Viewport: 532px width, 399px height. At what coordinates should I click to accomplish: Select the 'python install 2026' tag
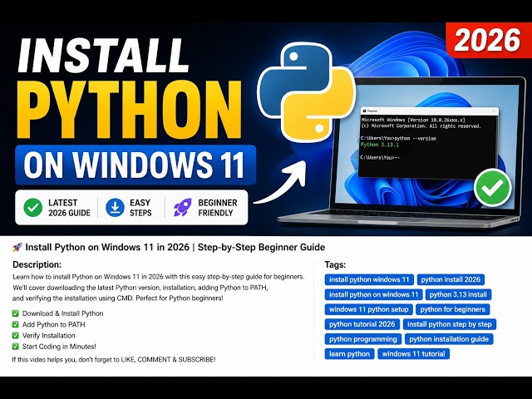pos(451,279)
